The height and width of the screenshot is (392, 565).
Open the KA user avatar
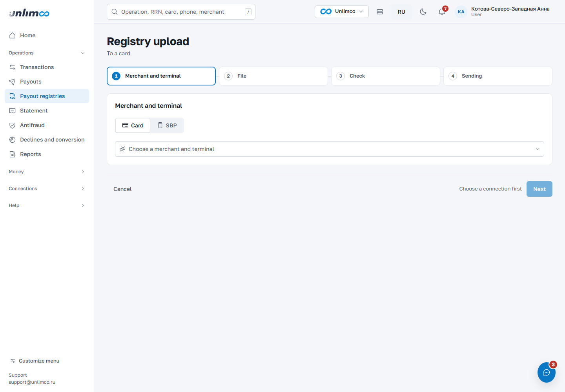461,12
